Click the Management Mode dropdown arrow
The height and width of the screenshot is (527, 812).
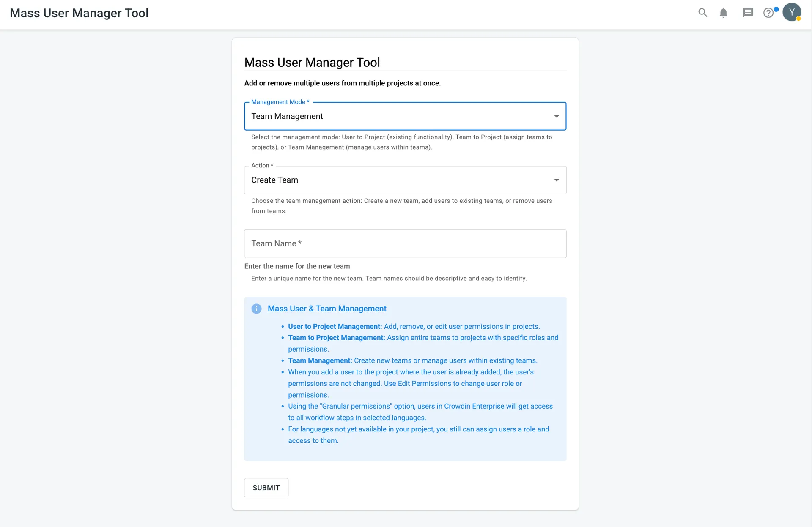557,116
